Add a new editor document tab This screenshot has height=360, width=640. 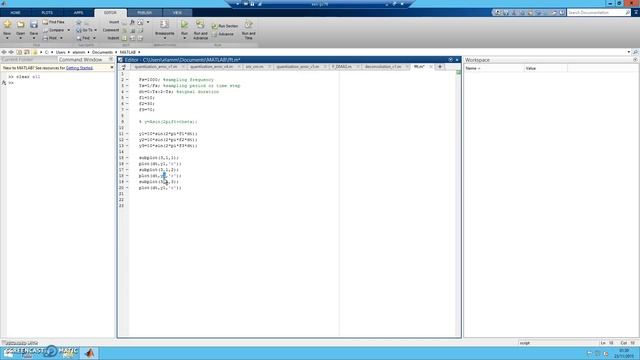(440, 66)
